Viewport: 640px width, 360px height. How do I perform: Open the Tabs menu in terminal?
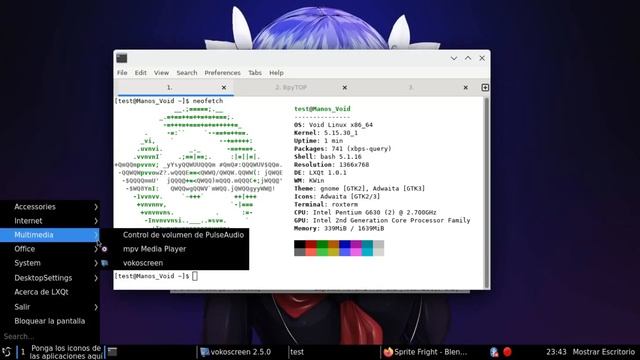tap(255, 73)
